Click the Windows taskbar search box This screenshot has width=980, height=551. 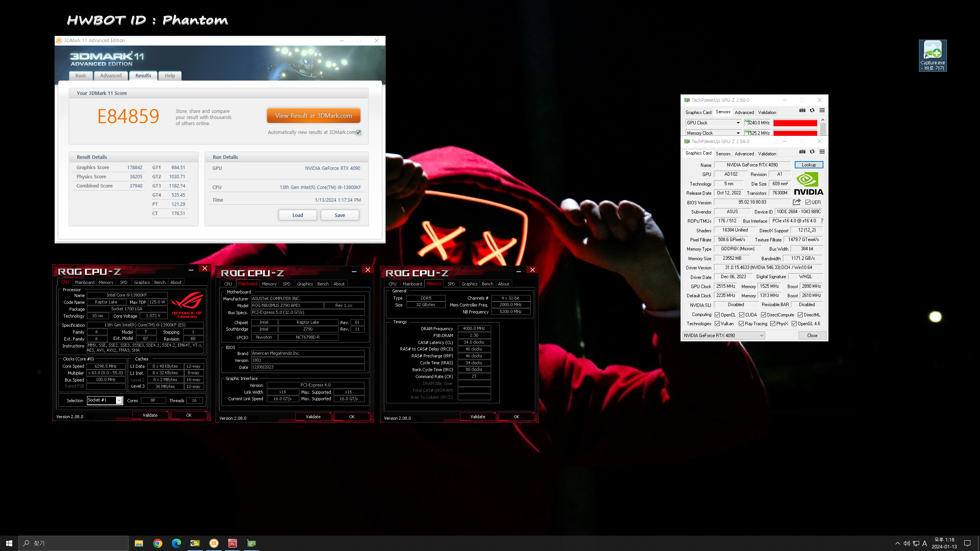(73, 543)
